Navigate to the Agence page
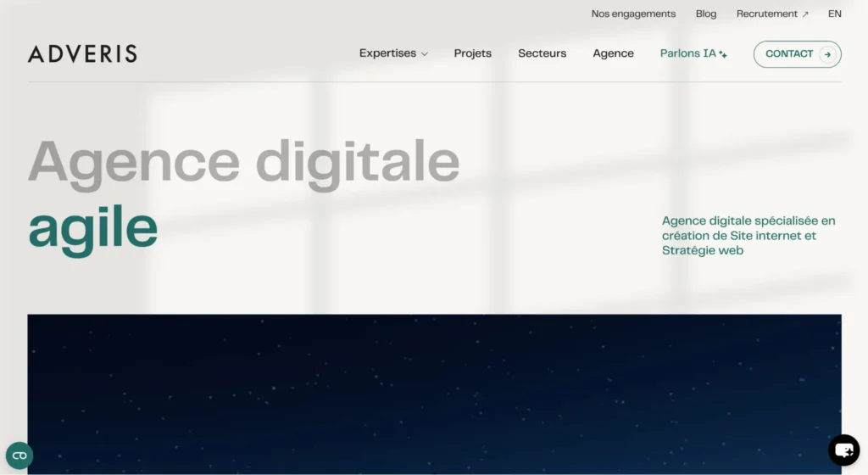 [x=613, y=53]
